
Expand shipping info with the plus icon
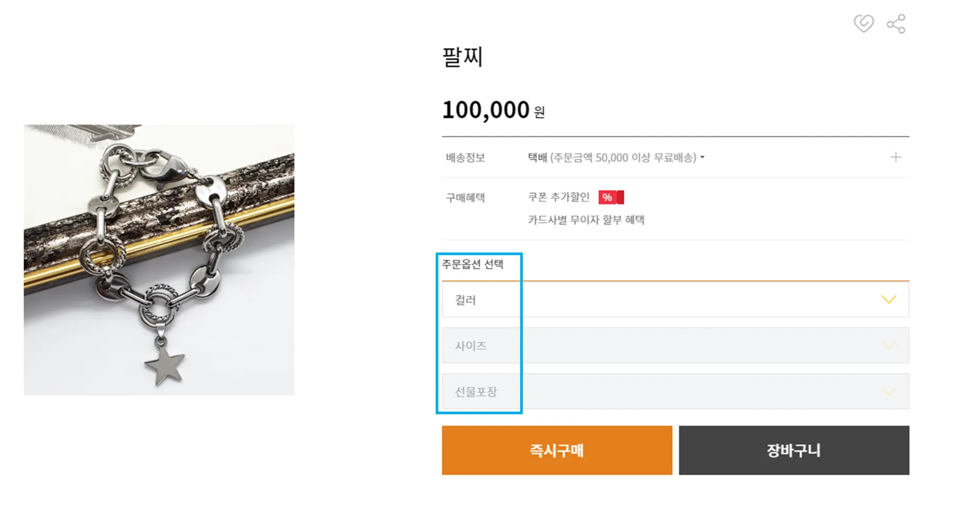pos(895,157)
